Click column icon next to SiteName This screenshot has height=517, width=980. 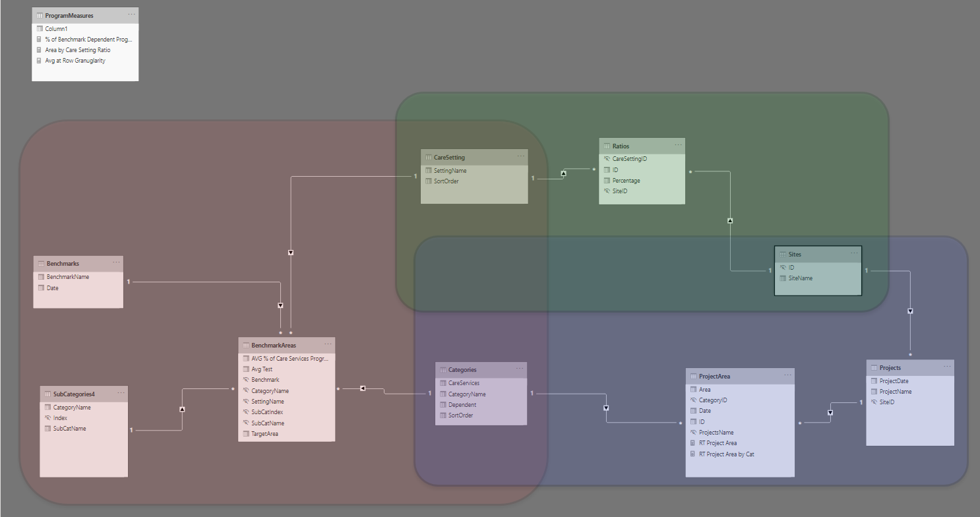(783, 278)
